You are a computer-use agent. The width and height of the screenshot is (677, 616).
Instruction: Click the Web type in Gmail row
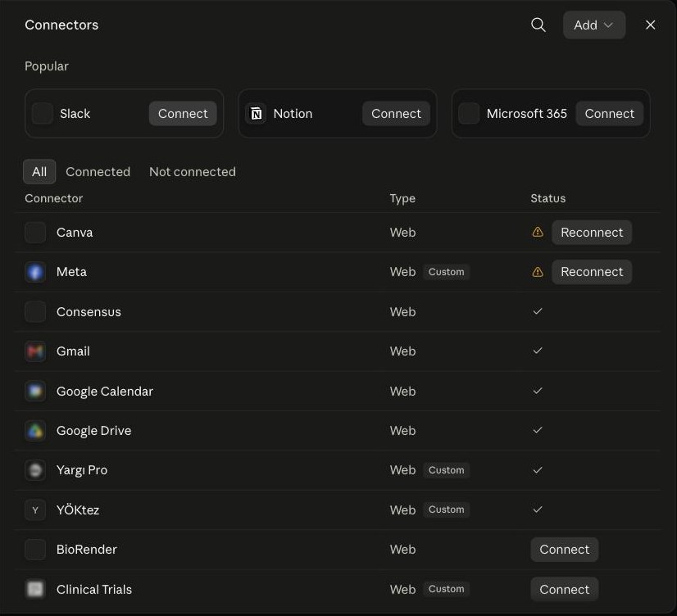coord(402,351)
